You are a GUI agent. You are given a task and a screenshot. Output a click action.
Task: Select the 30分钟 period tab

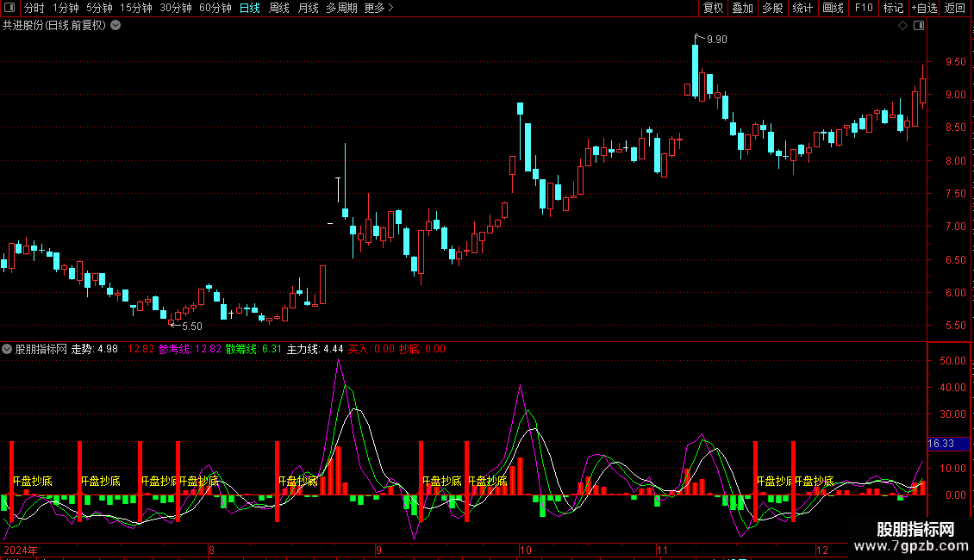(176, 8)
